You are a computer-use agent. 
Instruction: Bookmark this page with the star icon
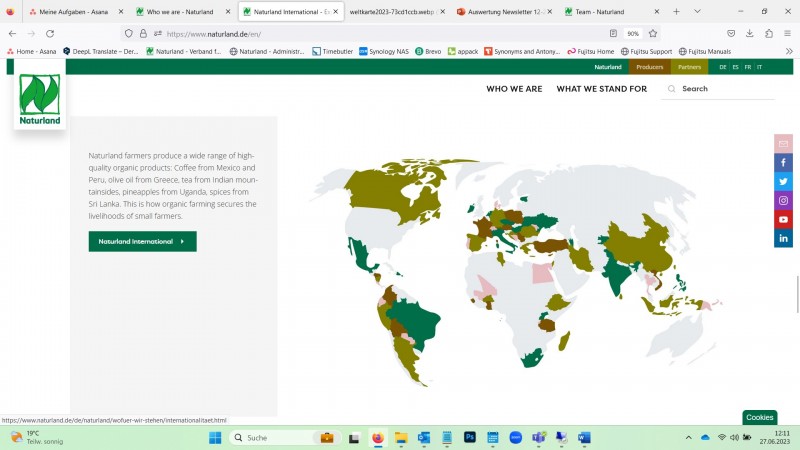[653, 33]
